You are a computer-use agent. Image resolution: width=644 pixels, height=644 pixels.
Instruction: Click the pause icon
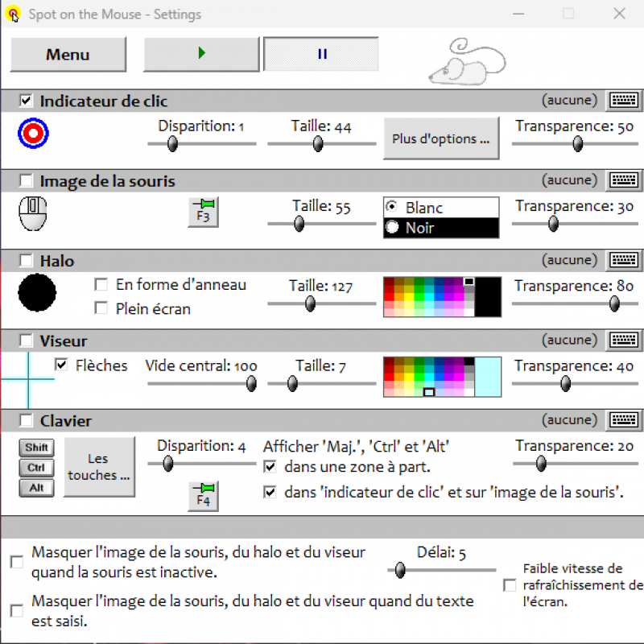click(320, 54)
